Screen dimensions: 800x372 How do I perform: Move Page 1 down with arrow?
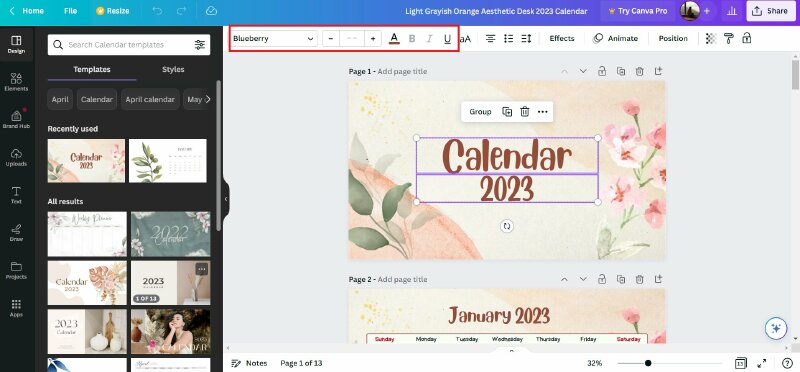(x=583, y=71)
